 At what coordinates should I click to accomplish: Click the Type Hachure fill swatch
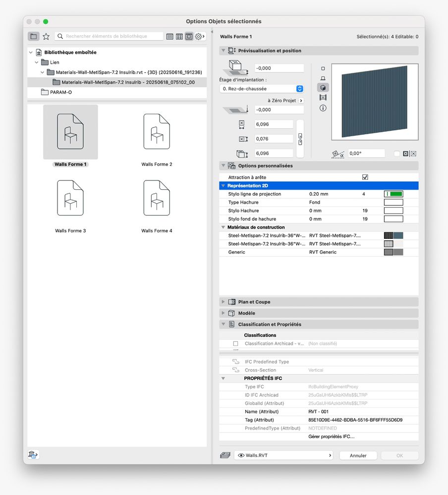pyautogui.click(x=393, y=202)
